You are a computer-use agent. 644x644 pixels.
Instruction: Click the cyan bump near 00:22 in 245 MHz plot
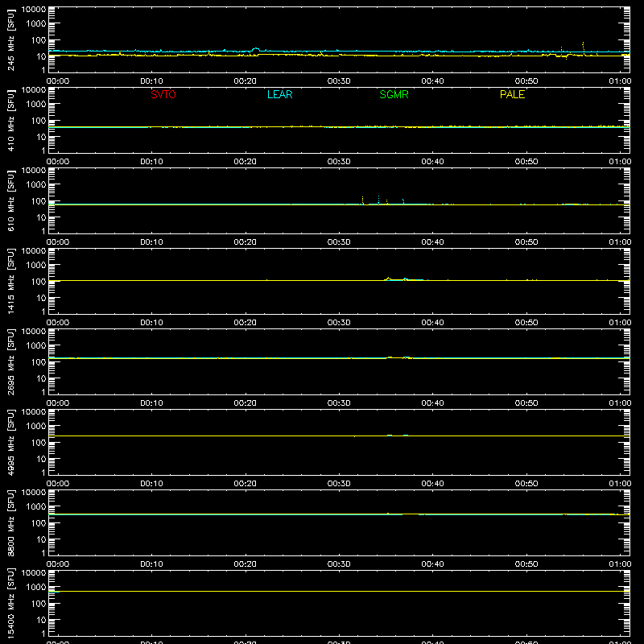click(x=256, y=49)
